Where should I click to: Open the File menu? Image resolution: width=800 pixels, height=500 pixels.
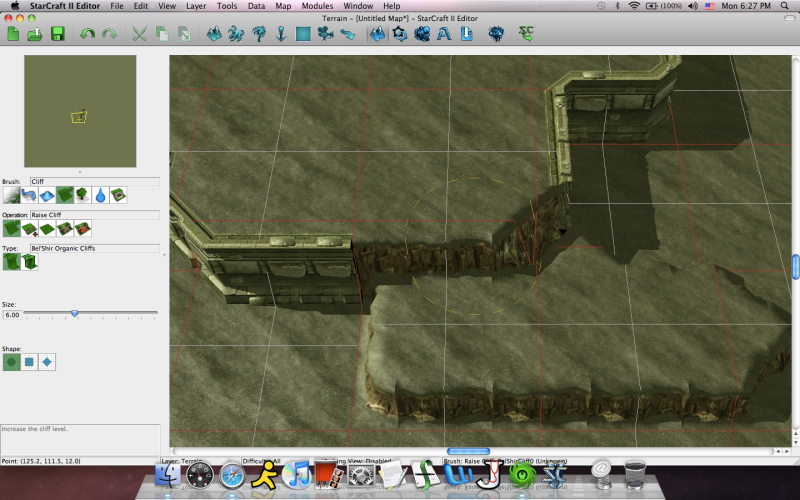[117, 6]
